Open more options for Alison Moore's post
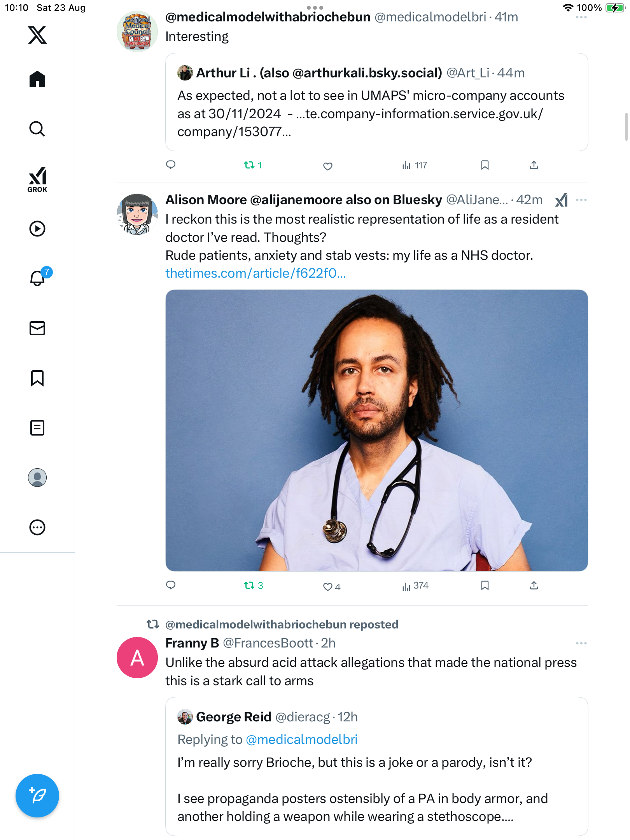 point(581,200)
